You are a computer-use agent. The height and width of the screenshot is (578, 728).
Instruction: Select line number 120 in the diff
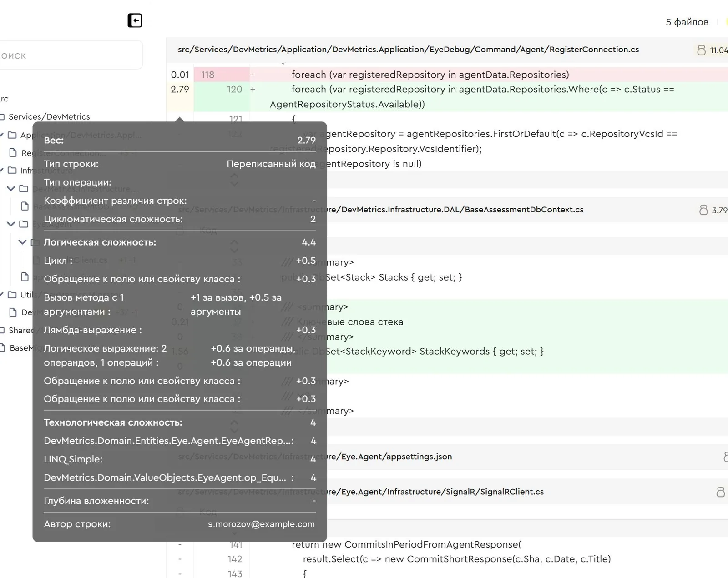click(234, 90)
